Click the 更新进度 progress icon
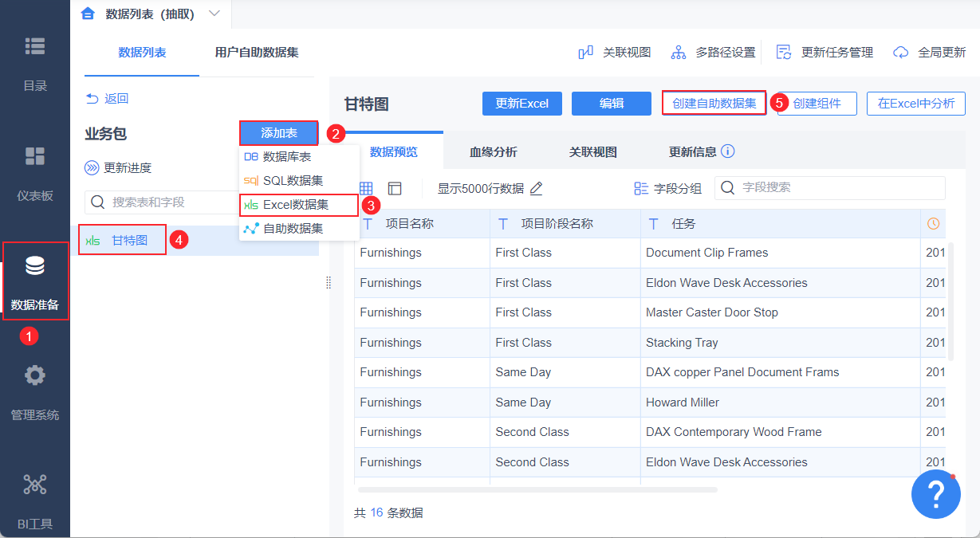Viewport: 980px width, 538px height. [92, 167]
